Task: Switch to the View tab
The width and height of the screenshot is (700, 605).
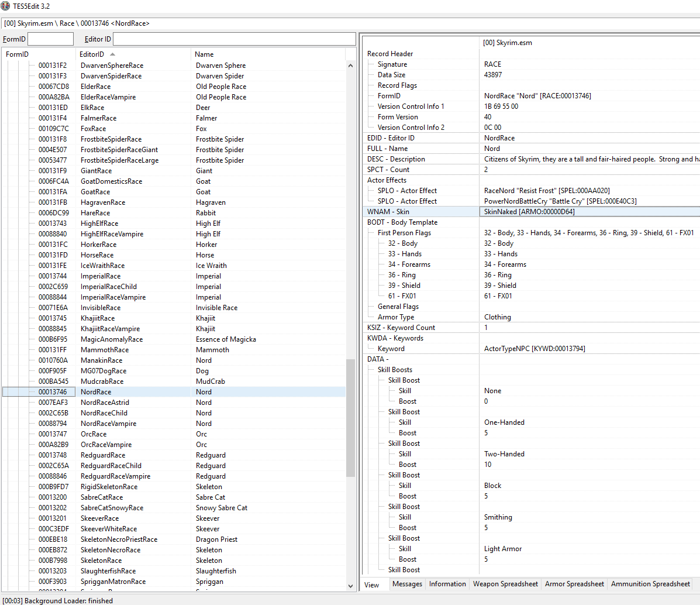Action: coord(371,585)
